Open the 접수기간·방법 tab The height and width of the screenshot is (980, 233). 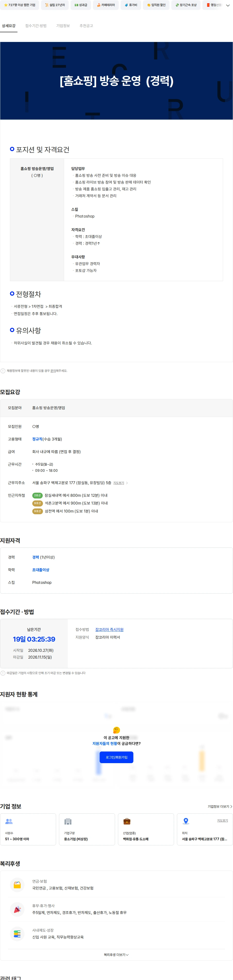(x=36, y=26)
